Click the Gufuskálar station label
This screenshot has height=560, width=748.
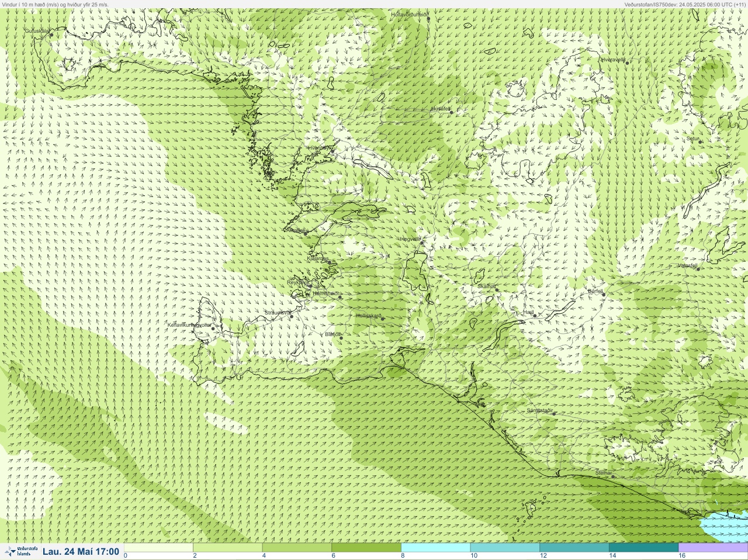click(x=37, y=30)
